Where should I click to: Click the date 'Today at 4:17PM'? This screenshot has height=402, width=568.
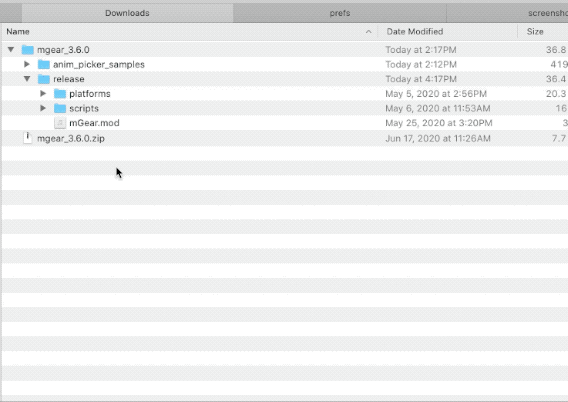point(421,79)
